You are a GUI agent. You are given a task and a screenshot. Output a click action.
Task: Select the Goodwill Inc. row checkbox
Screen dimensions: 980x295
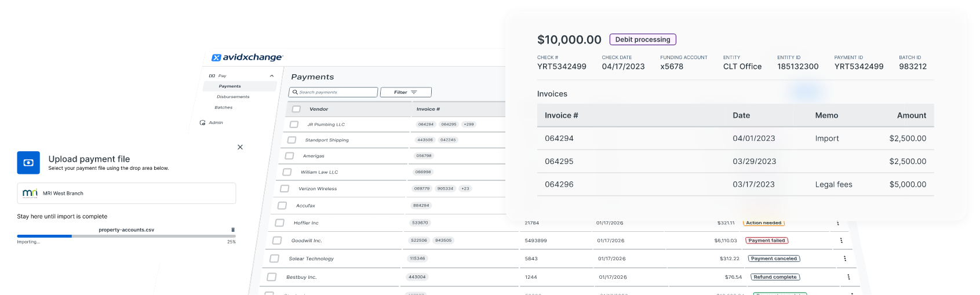coord(277,241)
